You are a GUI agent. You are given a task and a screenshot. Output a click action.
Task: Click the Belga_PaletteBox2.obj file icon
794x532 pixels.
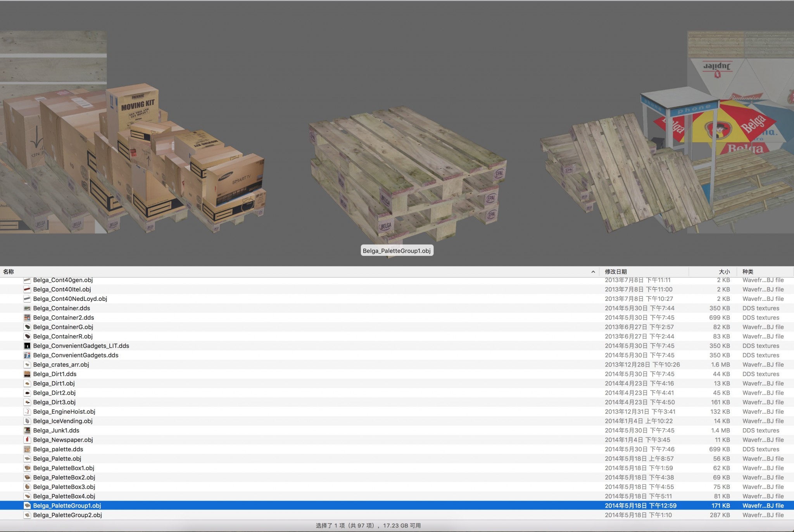27,477
